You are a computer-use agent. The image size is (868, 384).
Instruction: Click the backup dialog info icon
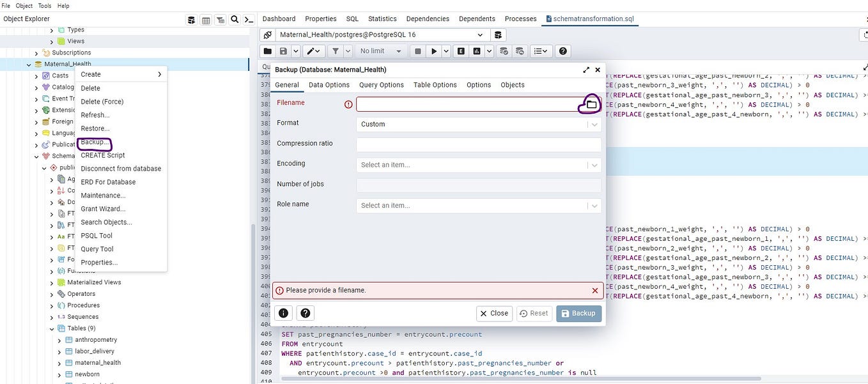pos(284,313)
